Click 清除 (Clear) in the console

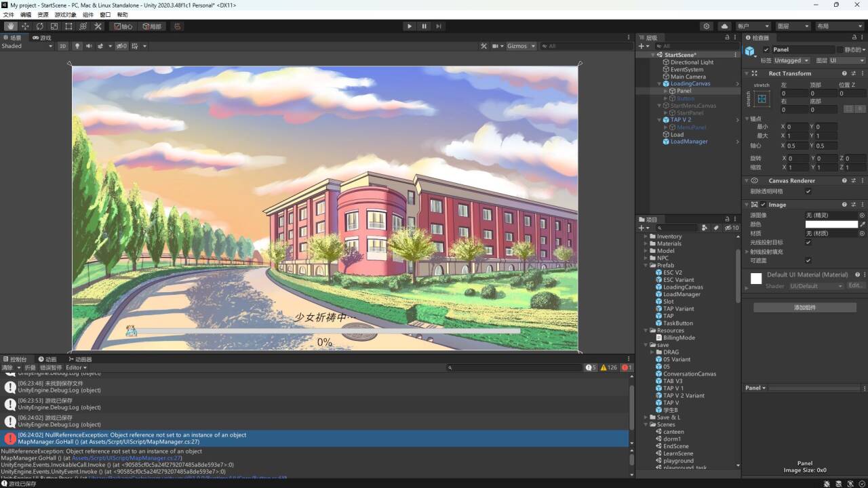pos(7,367)
